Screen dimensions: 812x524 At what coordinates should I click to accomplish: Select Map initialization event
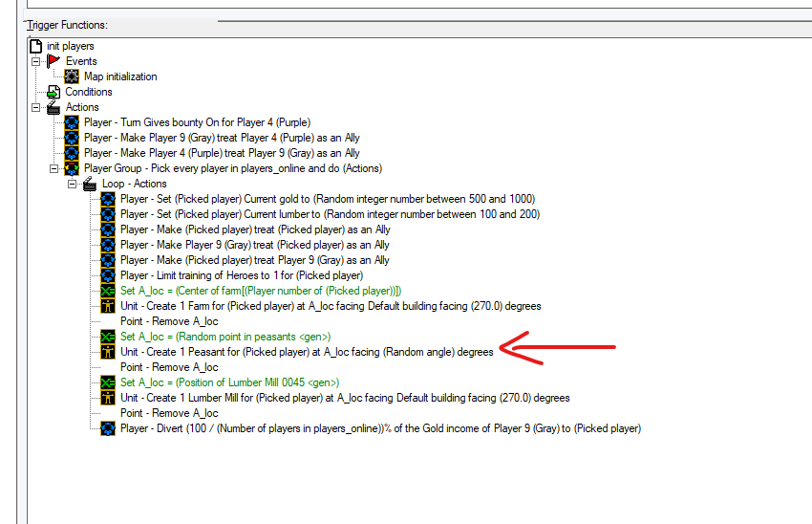coord(120,76)
